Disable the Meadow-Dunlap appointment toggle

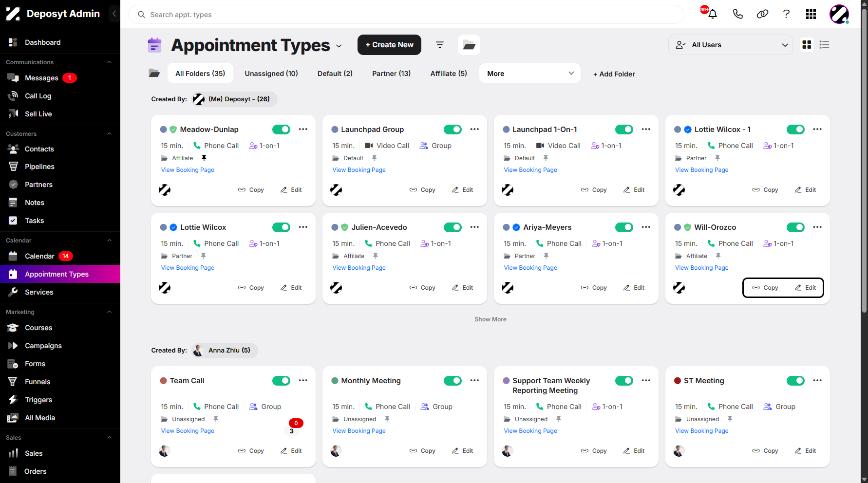[281, 130]
